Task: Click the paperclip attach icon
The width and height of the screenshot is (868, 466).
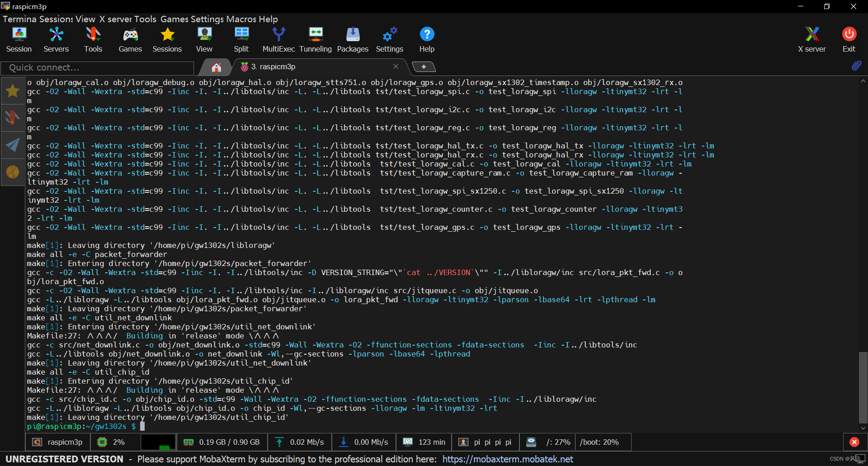Action: [856, 66]
